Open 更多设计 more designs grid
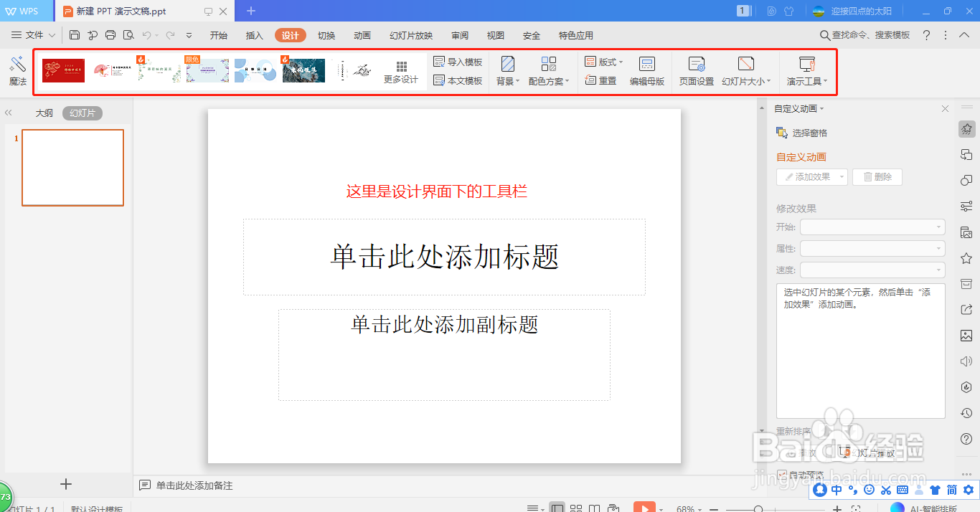The height and width of the screenshot is (512, 980). pyautogui.click(x=401, y=72)
